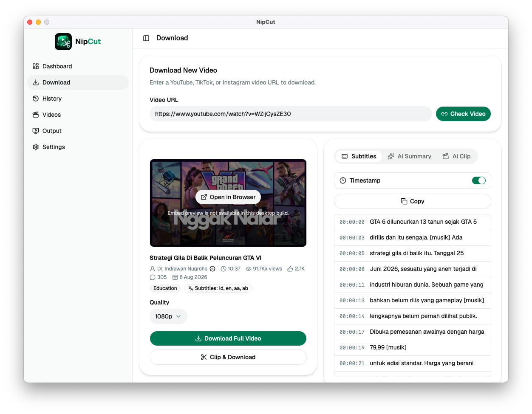Click the comment bubble icon next to 305

[153, 277]
